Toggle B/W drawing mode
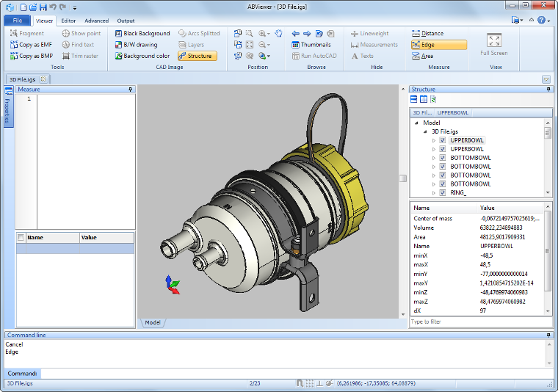This screenshot has height=392, width=558. coord(137,45)
